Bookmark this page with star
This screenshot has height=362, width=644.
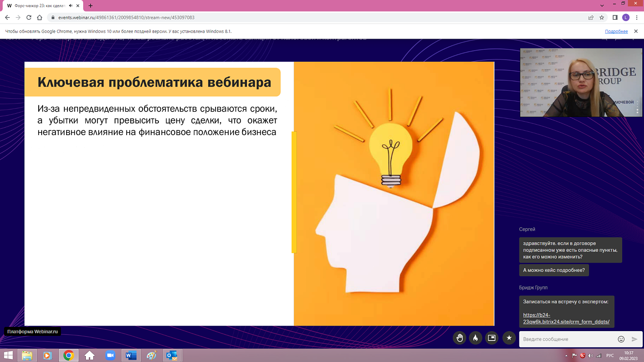point(601,18)
